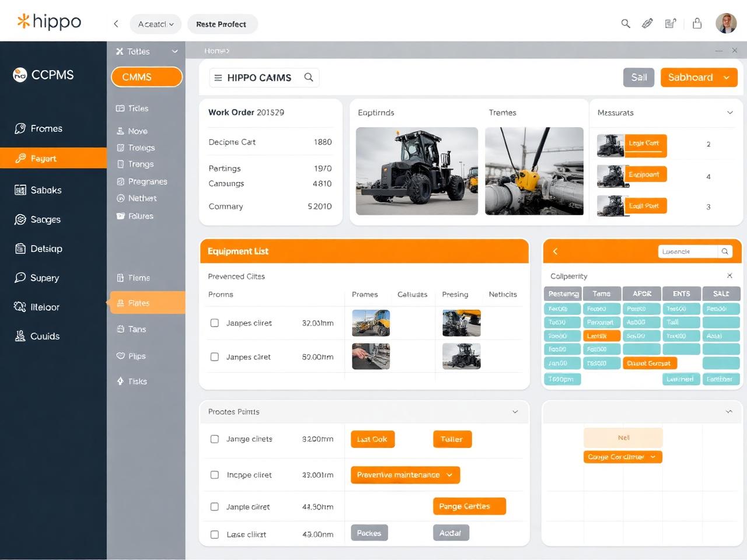
Task: Open Pregranes in secondary sidebar
Action: [x=142, y=181]
